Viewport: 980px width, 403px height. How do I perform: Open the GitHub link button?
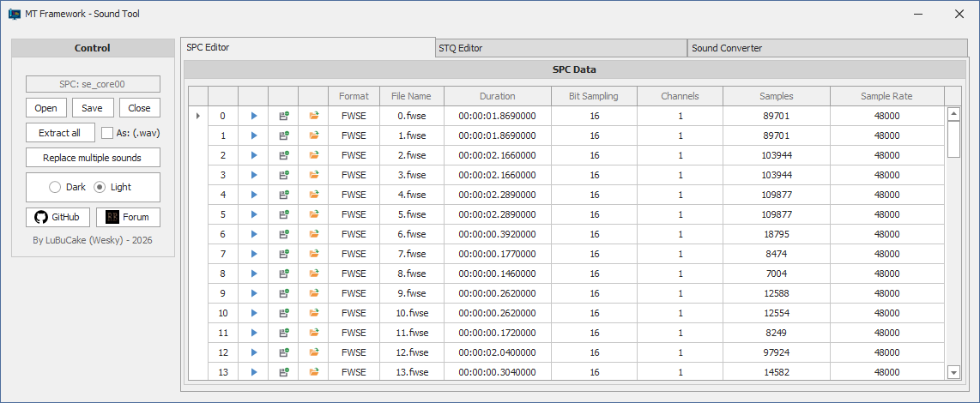click(58, 217)
